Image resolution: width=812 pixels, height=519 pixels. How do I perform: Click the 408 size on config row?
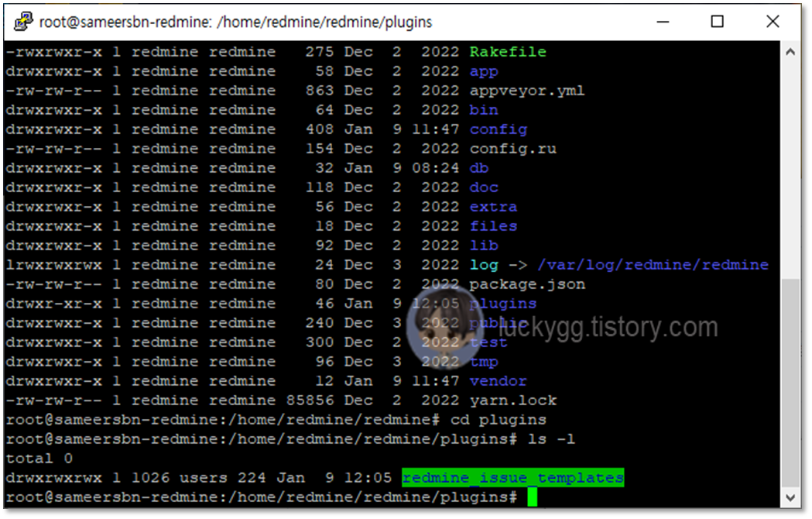(x=320, y=129)
